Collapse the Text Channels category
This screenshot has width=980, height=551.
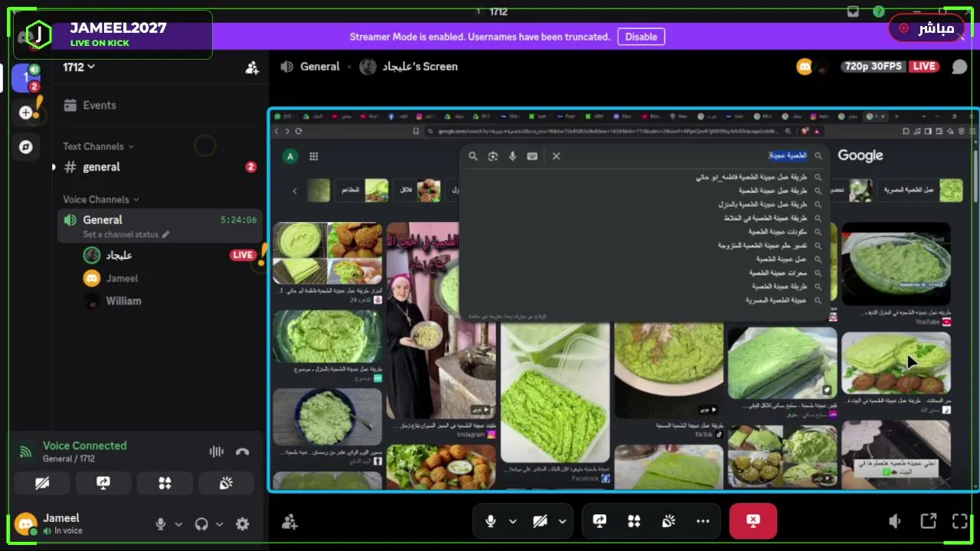(x=98, y=146)
